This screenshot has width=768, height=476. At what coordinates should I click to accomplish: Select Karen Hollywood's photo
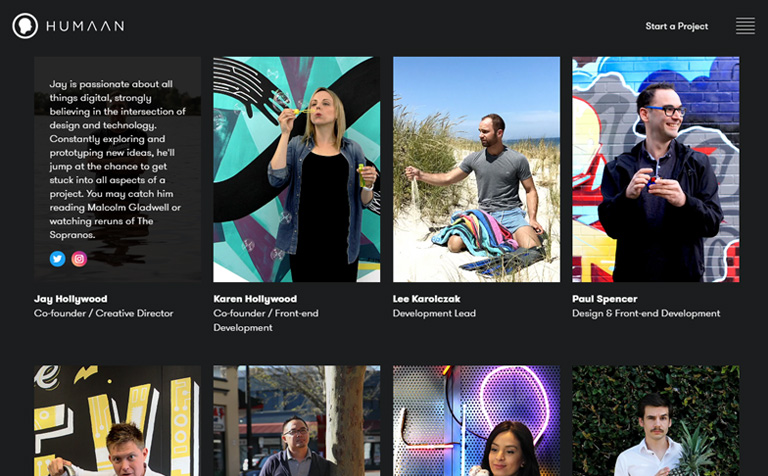point(296,169)
